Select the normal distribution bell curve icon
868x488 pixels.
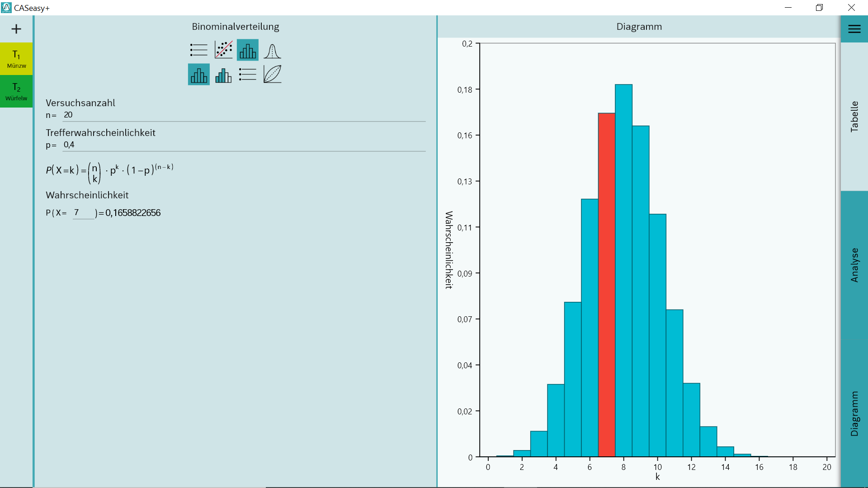point(272,50)
